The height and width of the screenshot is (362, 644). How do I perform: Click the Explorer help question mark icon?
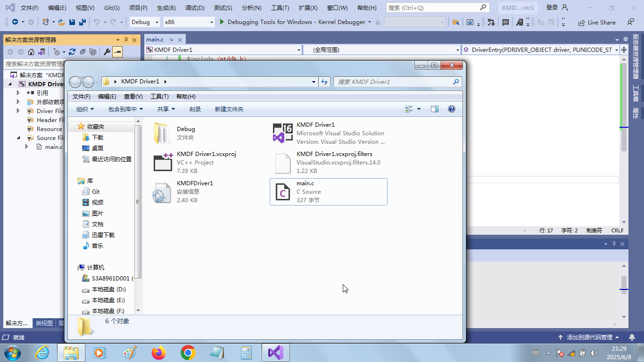(451, 109)
